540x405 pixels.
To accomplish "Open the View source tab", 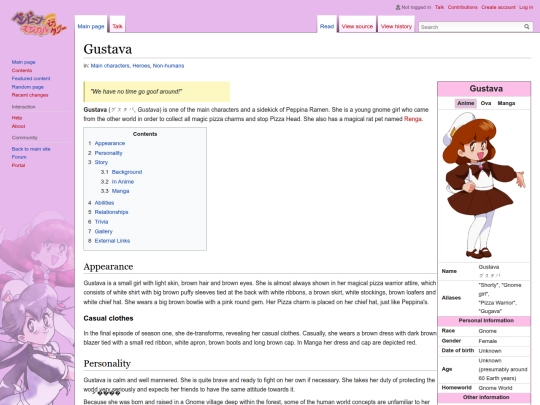I will pos(357,26).
